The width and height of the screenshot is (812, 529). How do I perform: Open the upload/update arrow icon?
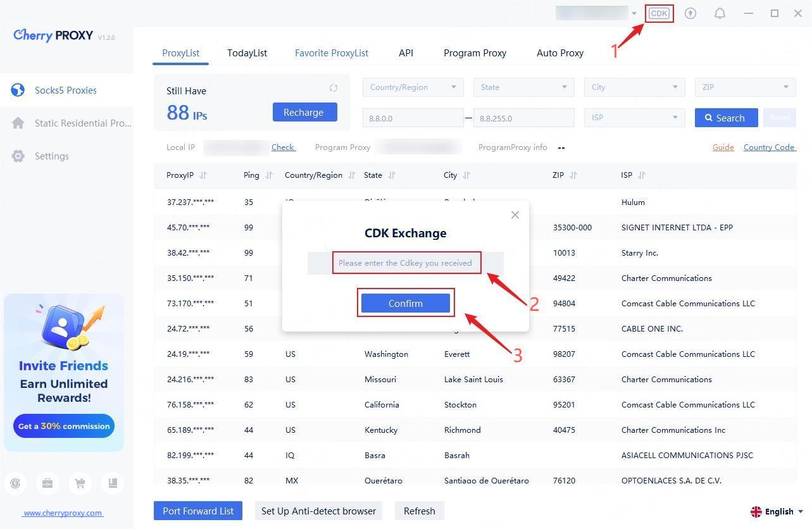coord(690,13)
